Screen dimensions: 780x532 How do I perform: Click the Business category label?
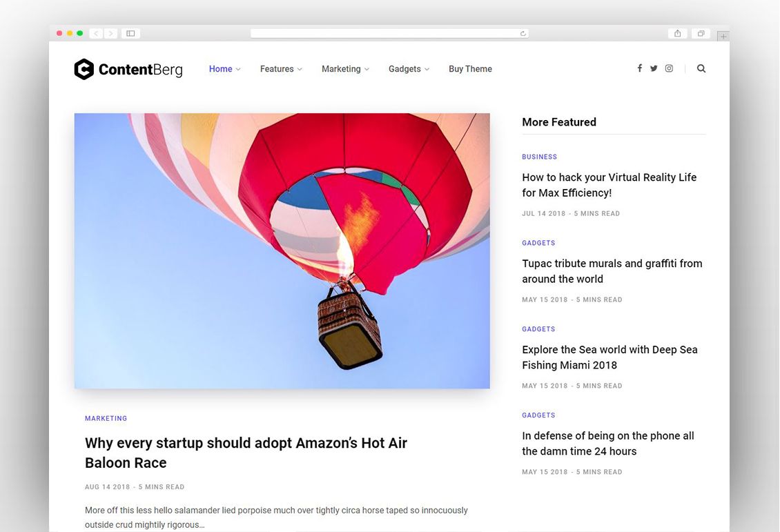tap(539, 157)
